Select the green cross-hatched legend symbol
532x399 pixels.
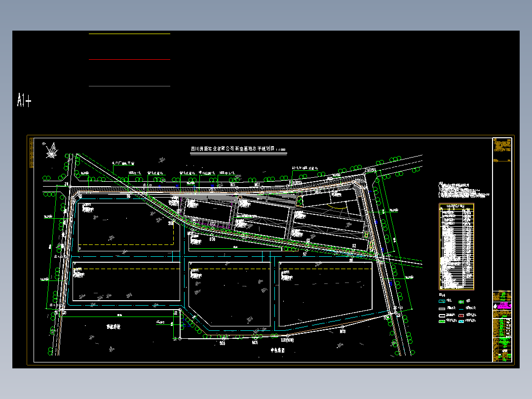click(461, 302)
